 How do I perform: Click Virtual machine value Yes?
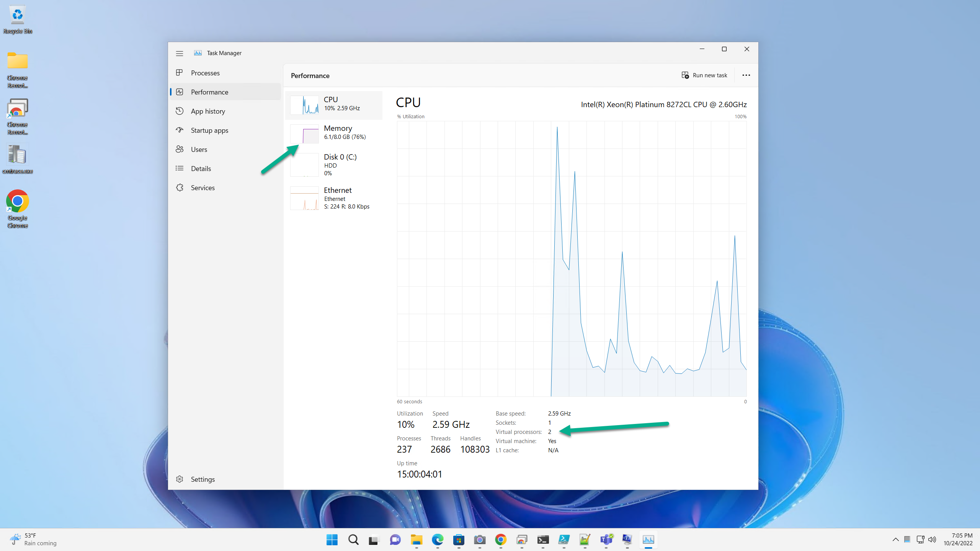pyautogui.click(x=552, y=441)
